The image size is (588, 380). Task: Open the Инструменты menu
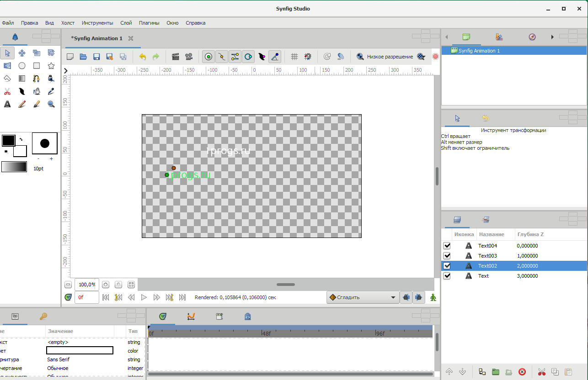coord(97,23)
